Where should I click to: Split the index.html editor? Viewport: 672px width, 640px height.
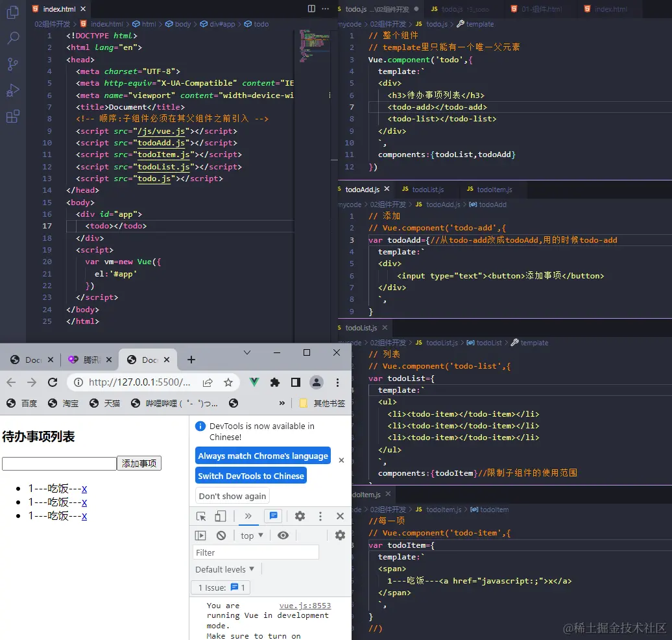(x=311, y=8)
